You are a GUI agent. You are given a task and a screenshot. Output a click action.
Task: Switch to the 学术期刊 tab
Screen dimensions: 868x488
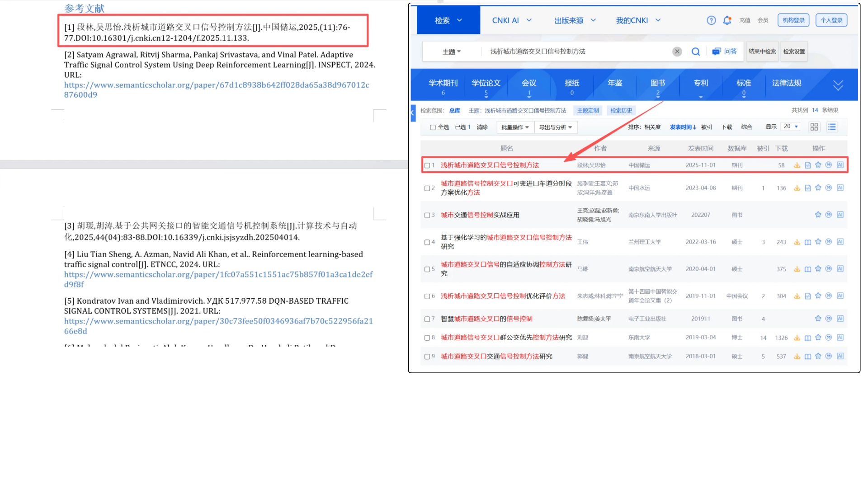pyautogui.click(x=443, y=86)
